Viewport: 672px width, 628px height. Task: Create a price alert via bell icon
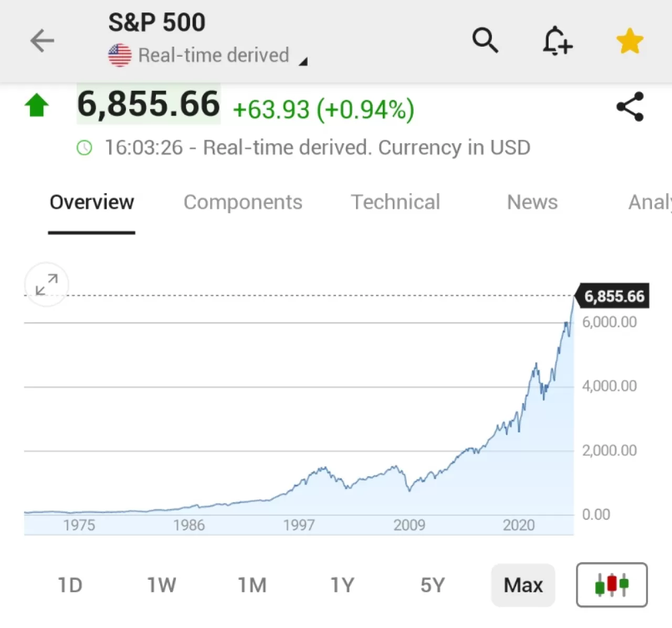[557, 40]
